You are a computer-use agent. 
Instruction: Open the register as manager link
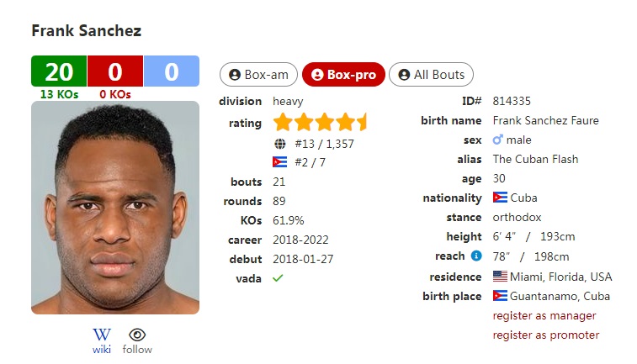click(x=544, y=315)
